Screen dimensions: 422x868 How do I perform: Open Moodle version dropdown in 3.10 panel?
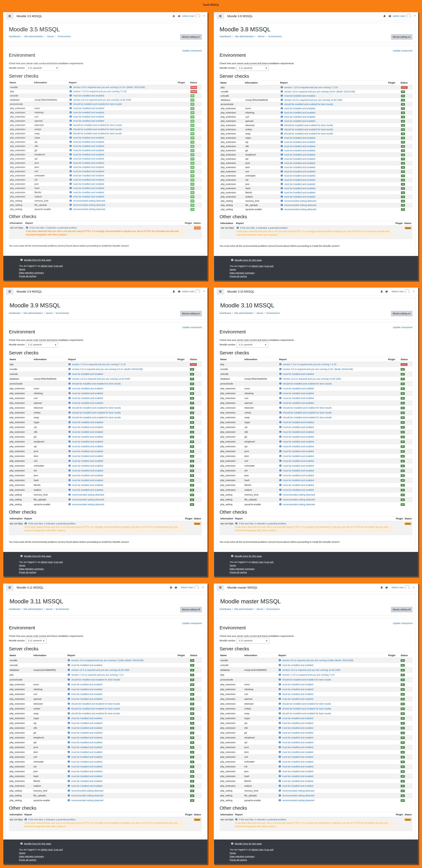(252, 345)
